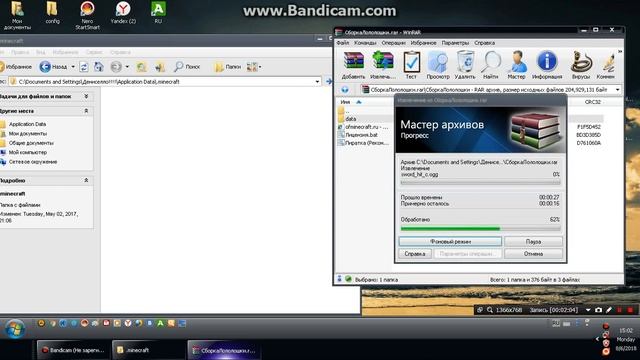640x360 pixels.
Task: Open Просмотр (View) tool in WinRAR toolbar
Action: (x=438, y=65)
